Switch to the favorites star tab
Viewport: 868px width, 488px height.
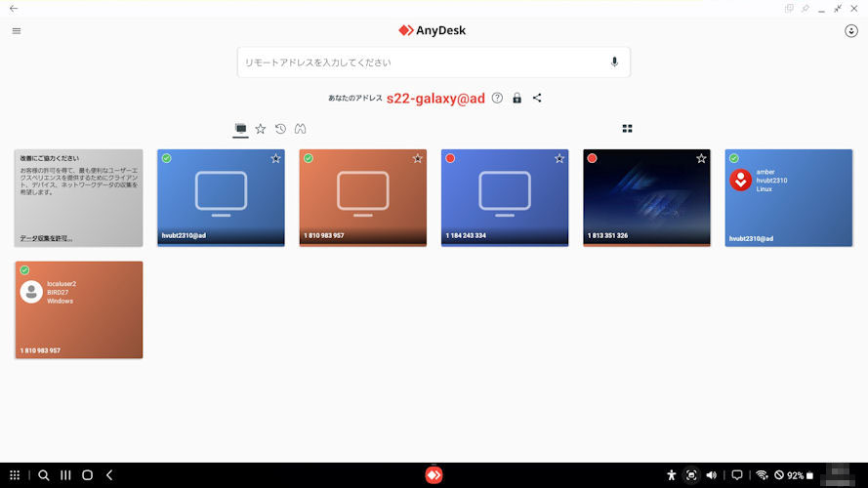coord(260,129)
